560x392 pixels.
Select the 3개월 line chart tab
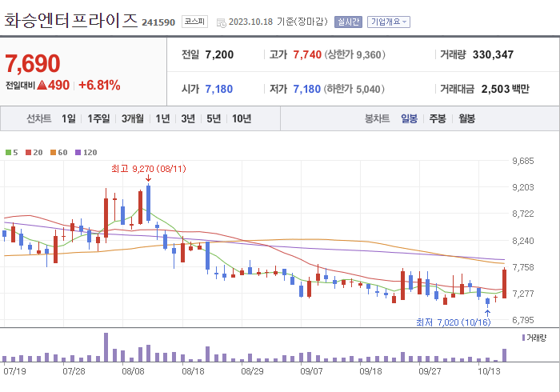(133, 118)
